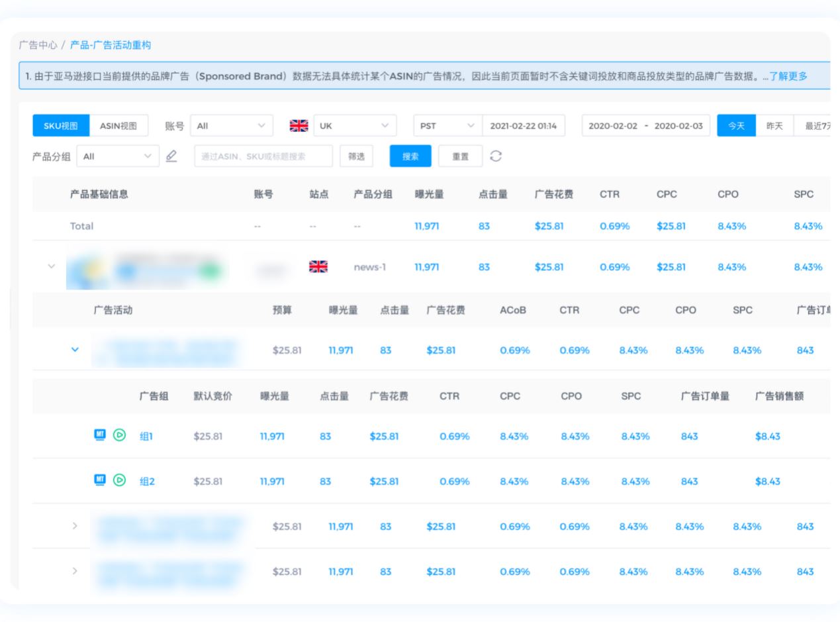Click the news-1 product group cell

pos(370,268)
